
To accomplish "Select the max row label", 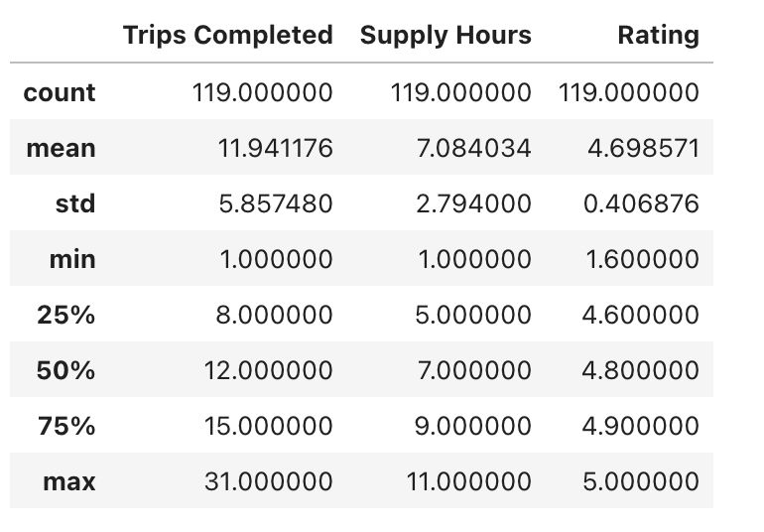I will coord(69,481).
